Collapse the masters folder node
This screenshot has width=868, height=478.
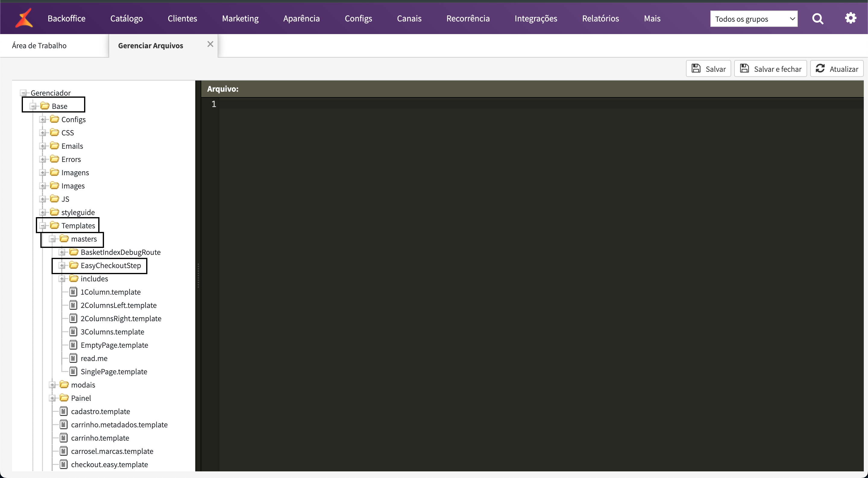pyautogui.click(x=52, y=239)
